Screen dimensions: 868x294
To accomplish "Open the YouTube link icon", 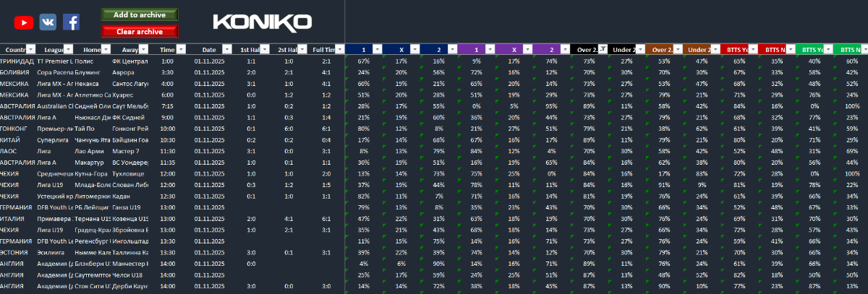I will pyautogui.click(x=24, y=22).
